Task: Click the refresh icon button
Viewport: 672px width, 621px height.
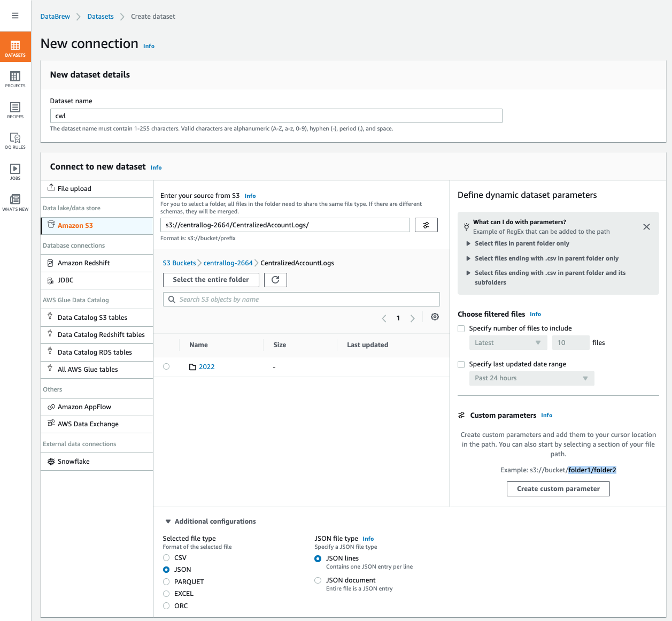Action: click(x=275, y=280)
